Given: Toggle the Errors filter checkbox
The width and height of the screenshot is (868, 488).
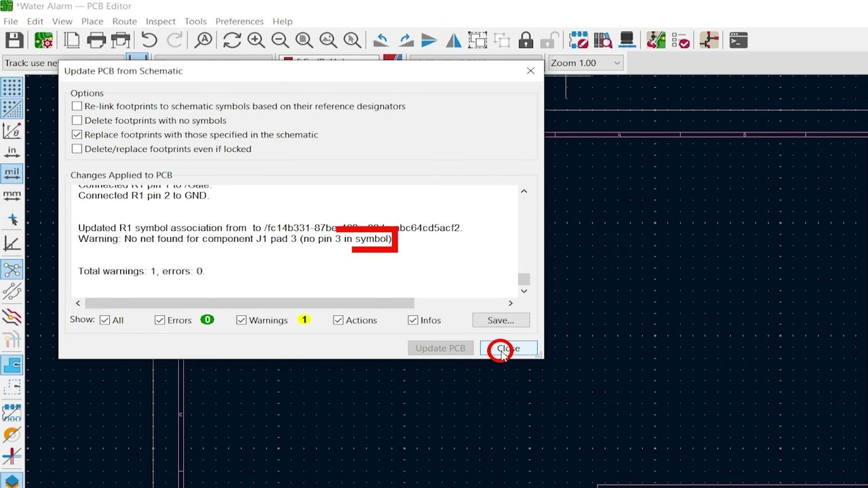Looking at the screenshot, I should 160,320.
